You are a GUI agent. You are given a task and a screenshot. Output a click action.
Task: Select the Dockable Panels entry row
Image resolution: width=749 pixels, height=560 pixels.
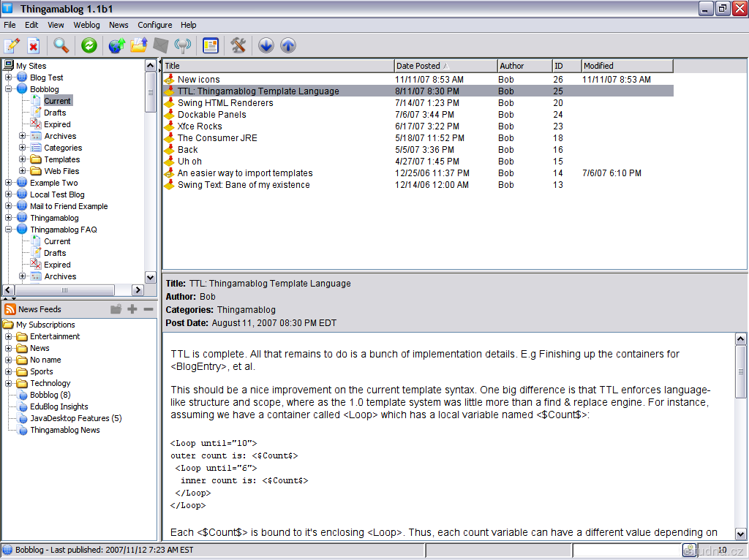pos(211,115)
